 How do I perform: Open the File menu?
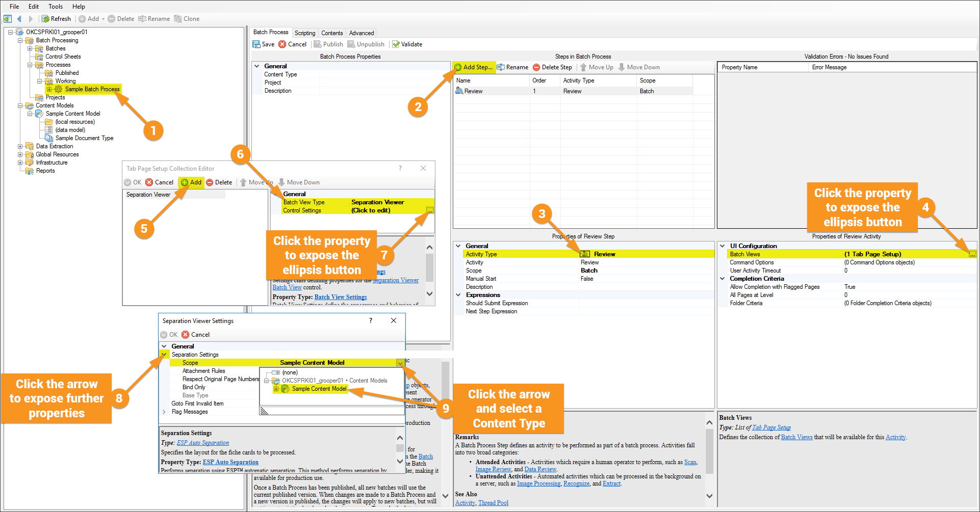tap(14, 7)
